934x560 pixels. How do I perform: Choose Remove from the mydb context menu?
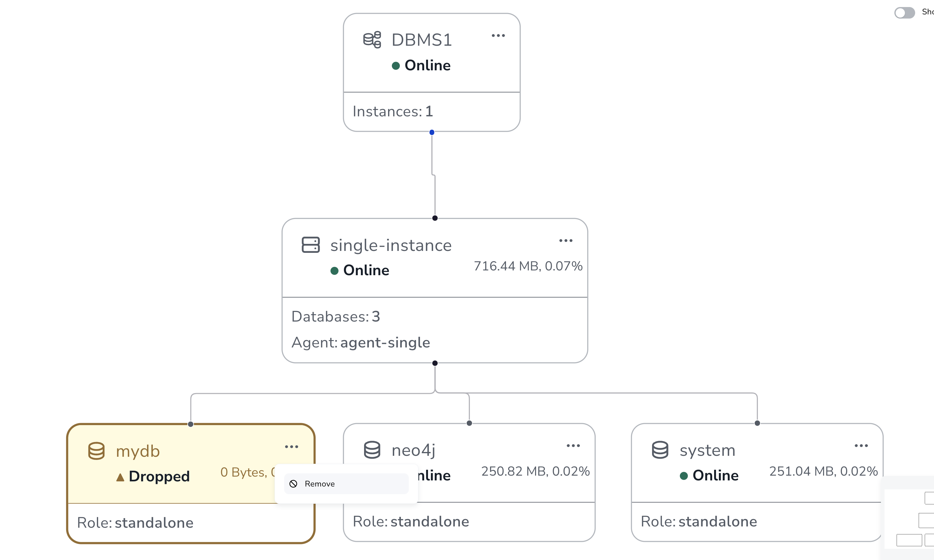(x=346, y=484)
